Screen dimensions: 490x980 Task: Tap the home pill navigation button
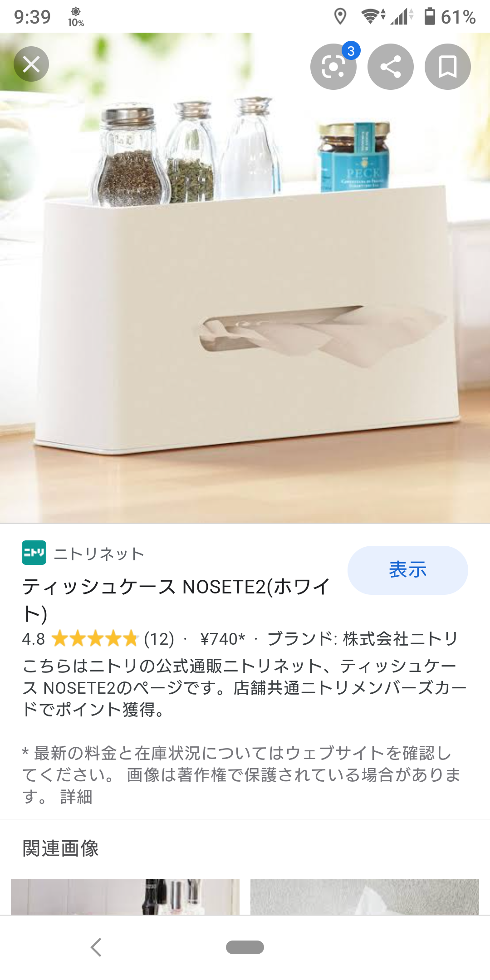point(245,947)
